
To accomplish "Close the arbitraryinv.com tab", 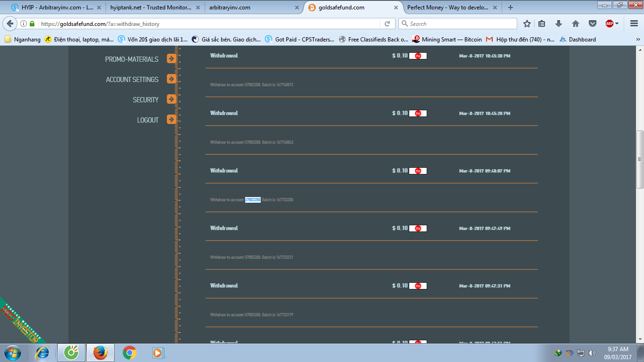I will [x=297, y=8].
